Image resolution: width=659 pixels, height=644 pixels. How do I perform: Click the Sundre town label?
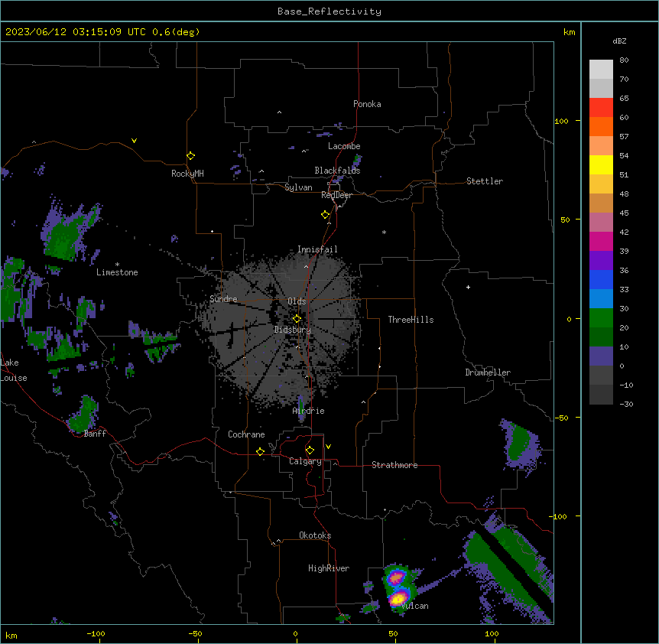point(223,299)
